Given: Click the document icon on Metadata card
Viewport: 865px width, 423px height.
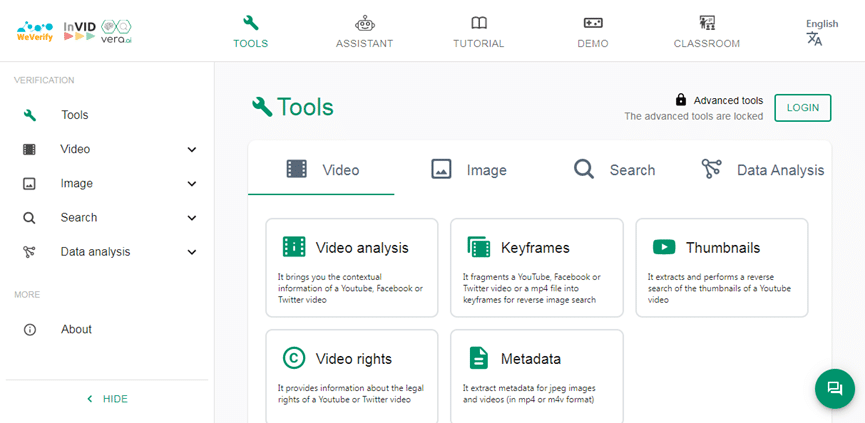Looking at the screenshot, I should pyautogui.click(x=479, y=358).
